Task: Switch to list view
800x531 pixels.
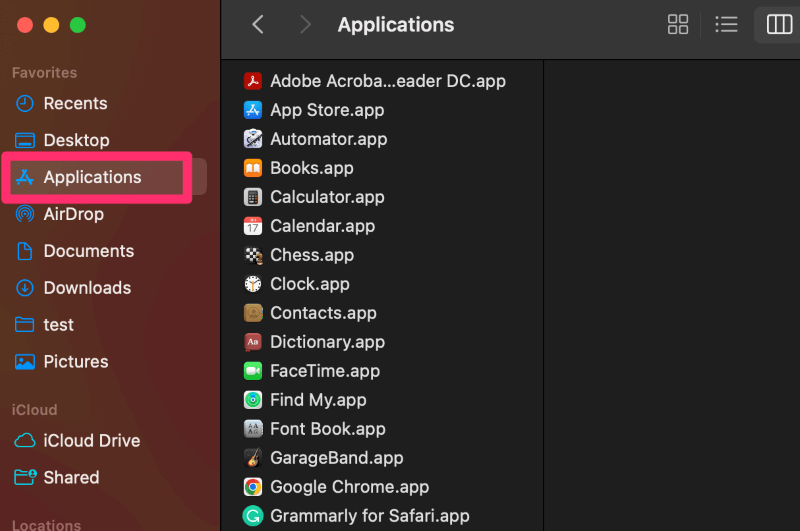Action: point(726,24)
